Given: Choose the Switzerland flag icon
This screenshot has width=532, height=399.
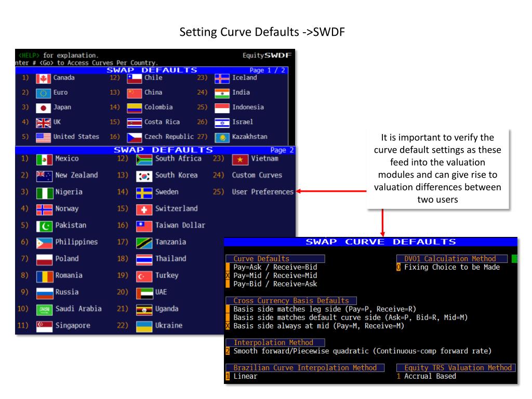Looking at the screenshot, I should tap(144, 210).
